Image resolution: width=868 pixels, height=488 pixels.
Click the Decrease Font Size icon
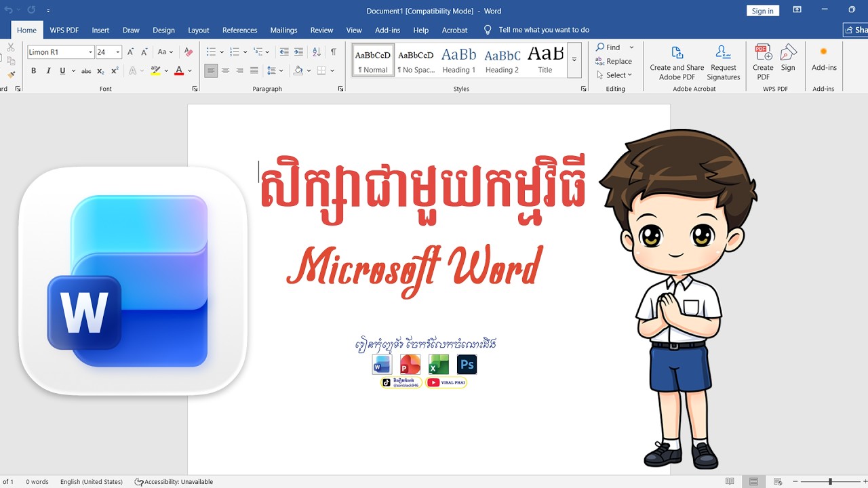tap(144, 52)
